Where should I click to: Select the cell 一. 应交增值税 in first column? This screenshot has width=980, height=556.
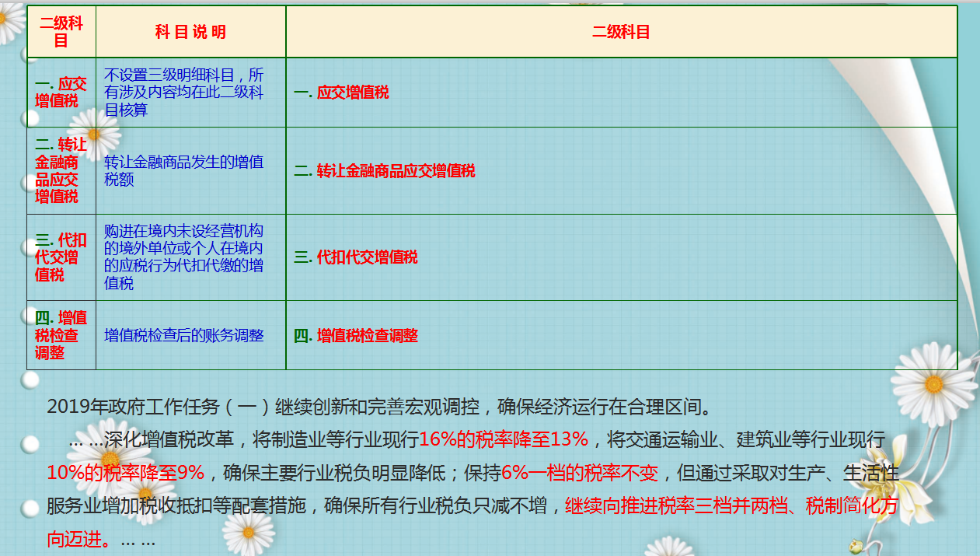(61, 93)
